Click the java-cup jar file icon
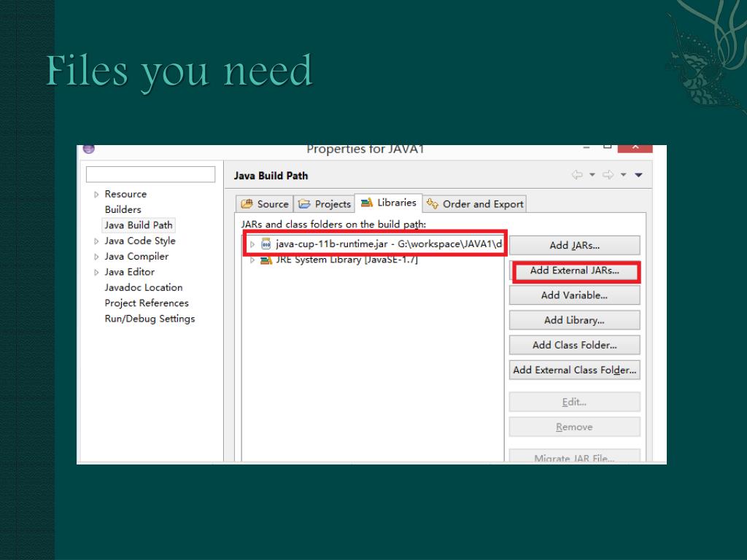The width and height of the screenshot is (747, 560). click(x=266, y=244)
